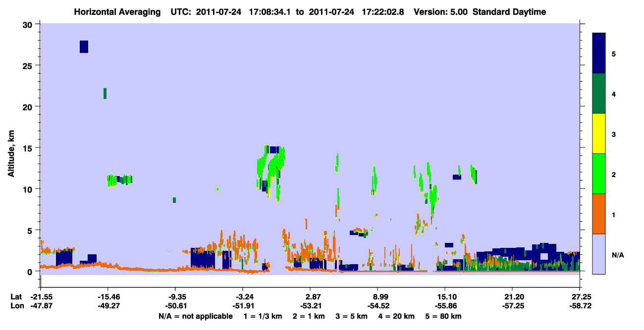This screenshot has width=644, height=330.
Task: Click the latitude value '-21.55'
Action: pyautogui.click(x=41, y=297)
